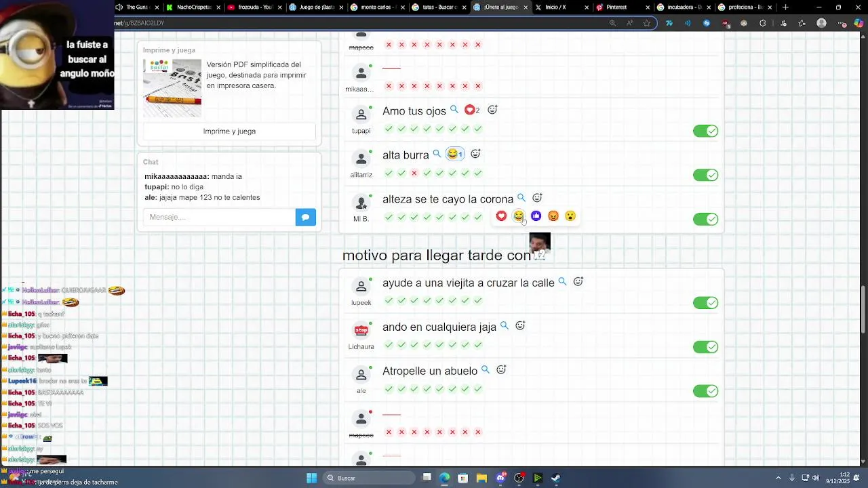Switch to 'frozouda - YouTube' tab

[254, 7]
